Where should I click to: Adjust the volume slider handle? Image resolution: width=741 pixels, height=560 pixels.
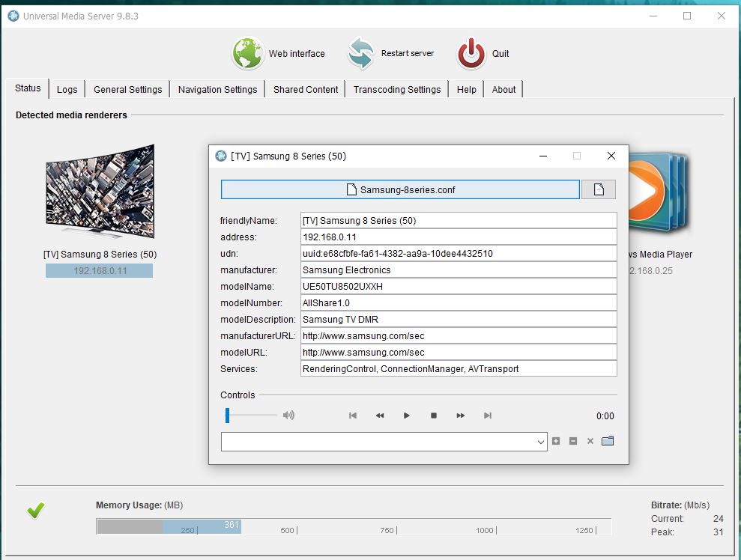tap(227, 416)
